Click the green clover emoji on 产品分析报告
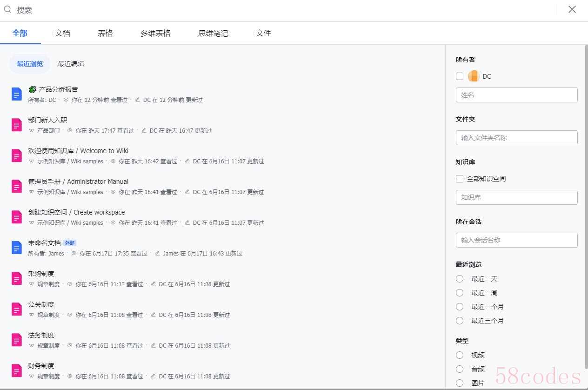 32,89
